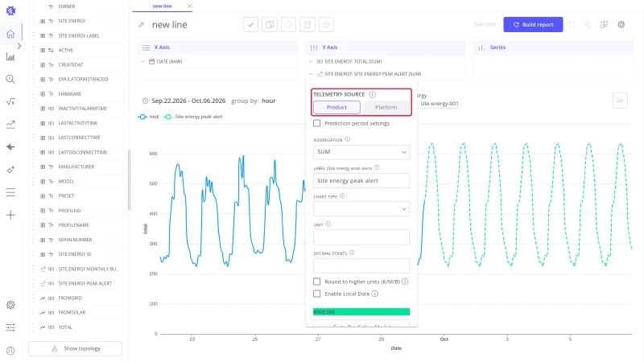Screen dimensions: 644x362
Task: Expand the DATE (RAW) X axis item
Action: tap(143, 62)
